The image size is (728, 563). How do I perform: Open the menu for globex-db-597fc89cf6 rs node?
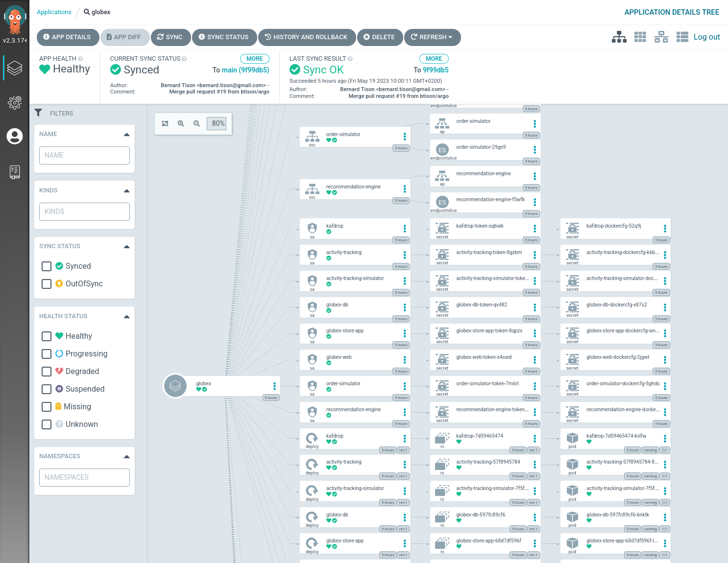534,517
